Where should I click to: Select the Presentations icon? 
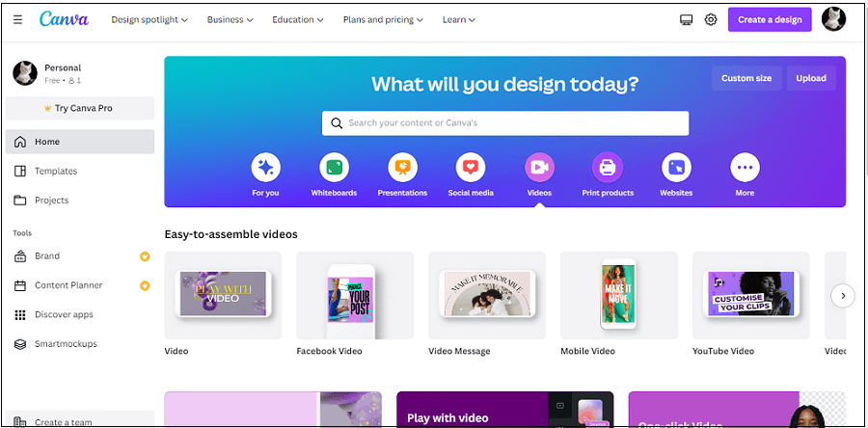tap(402, 168)
